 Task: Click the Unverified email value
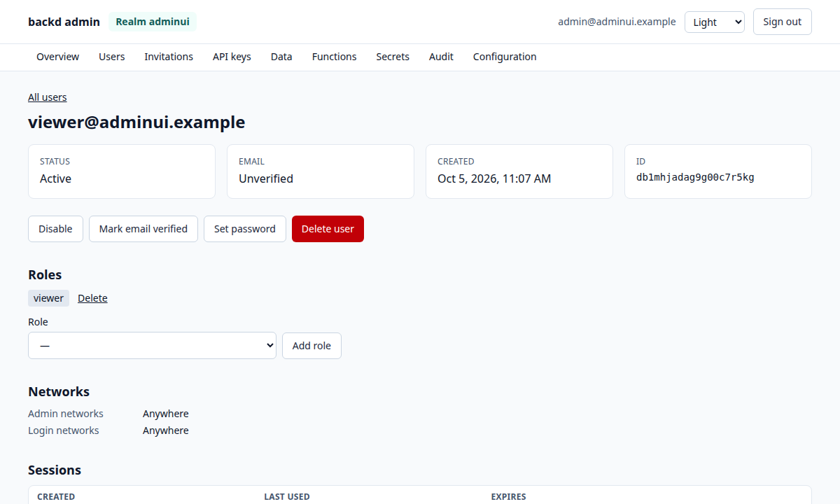click(x=266, y=178)
